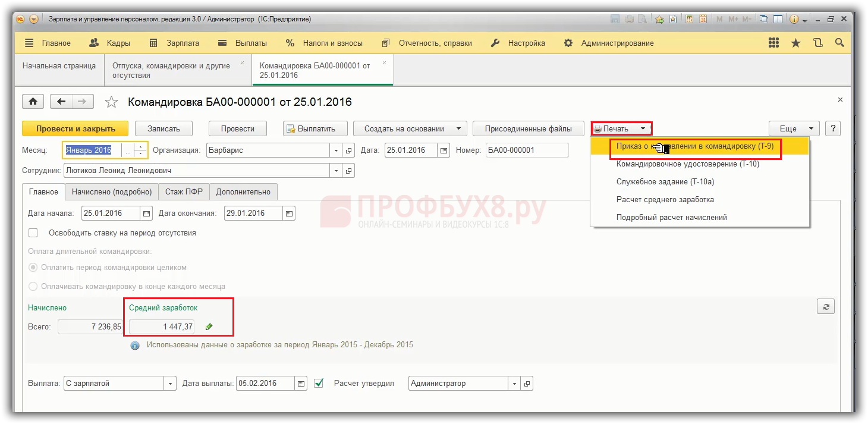Expand the Расчет утвердил Администратор dropdown
The height and width of the screenshot is (424, 868).
(514, 384)
